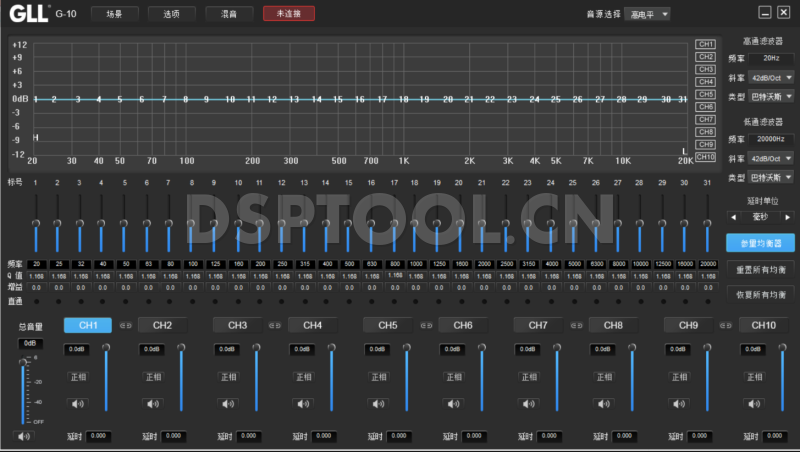Mute the CH1 channel speaker icon
Screen dimensions: 800x452
coord(77,403)
